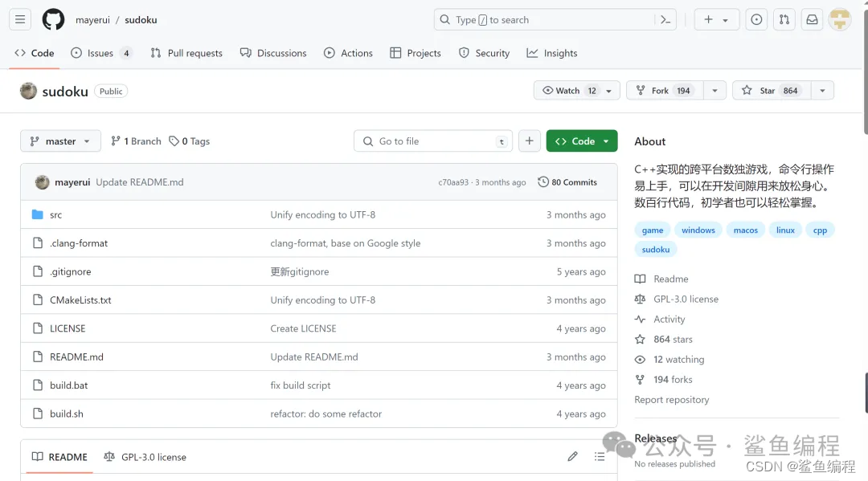View the 12 watching link
The height and width of the screenshot is (481, 868).
click(669, 360)
